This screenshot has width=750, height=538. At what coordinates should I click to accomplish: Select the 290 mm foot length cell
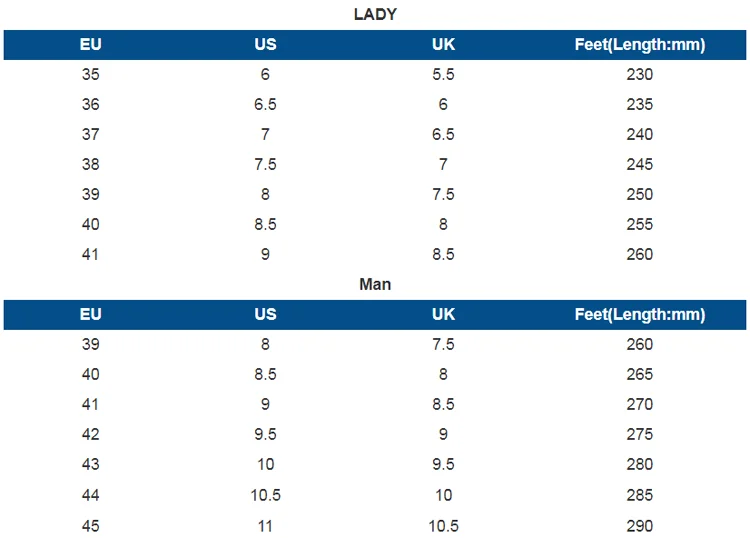640,525
